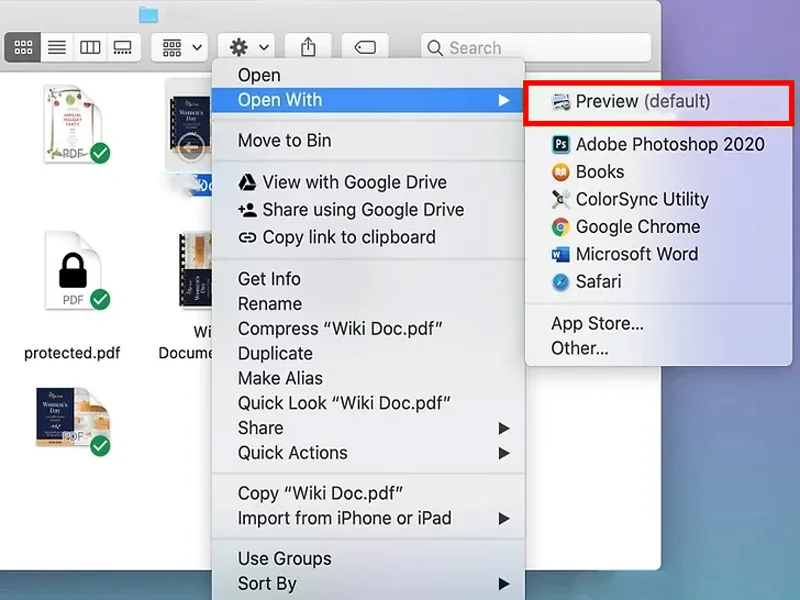Image resolution: width=800 pixels, height=600 pixels.
Task: Switch Finder to list view
Action: pyautogui.click(x=57, y=47)
